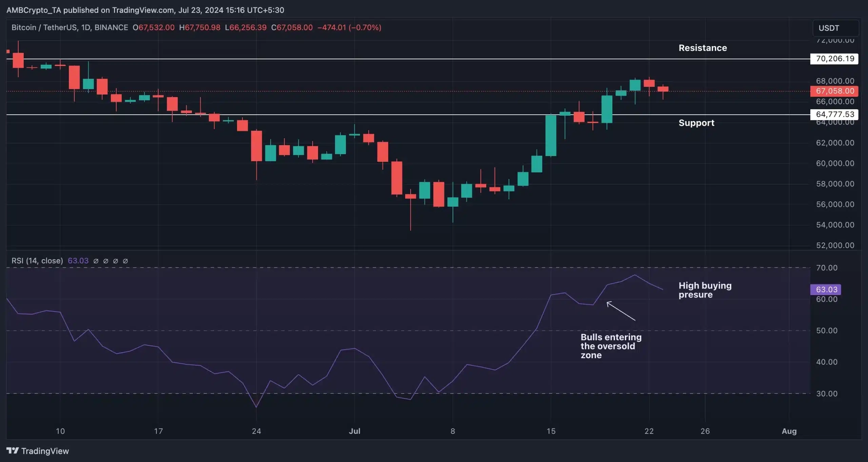Click the '24' date label on time axis
Screen dimensions: 868x462
pos(257,431)
